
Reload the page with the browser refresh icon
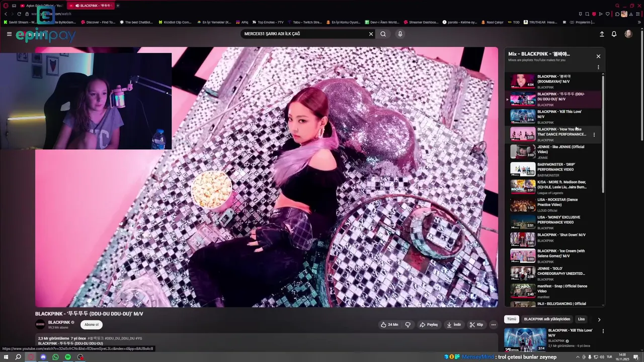(x=19, y=14)
